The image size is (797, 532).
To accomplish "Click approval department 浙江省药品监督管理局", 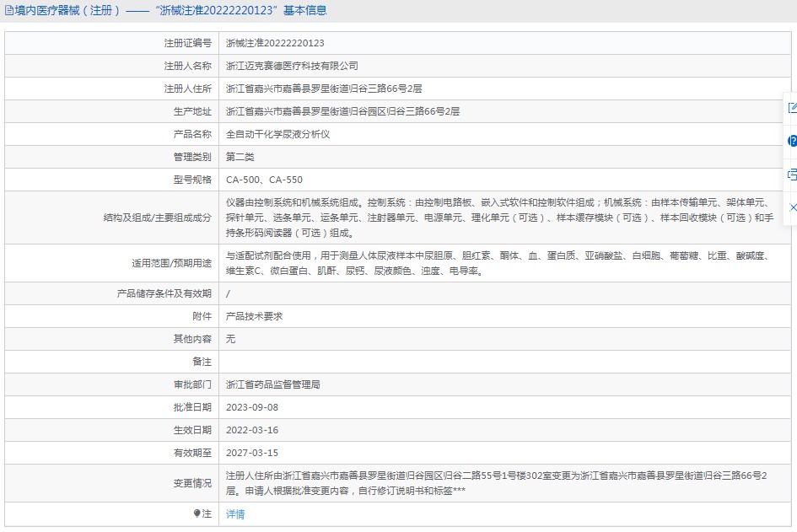I will (x=273, y=384).
